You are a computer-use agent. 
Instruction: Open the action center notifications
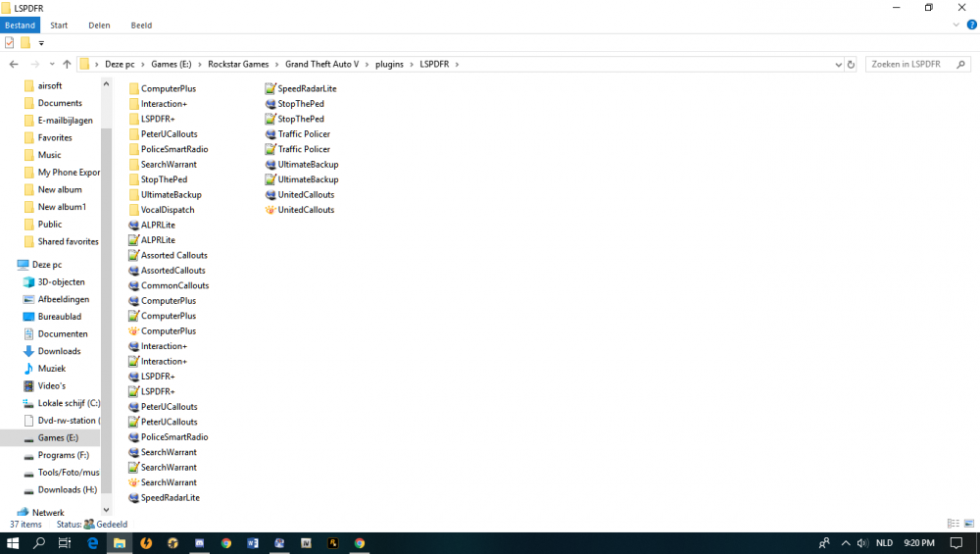(x=956, y=543)
